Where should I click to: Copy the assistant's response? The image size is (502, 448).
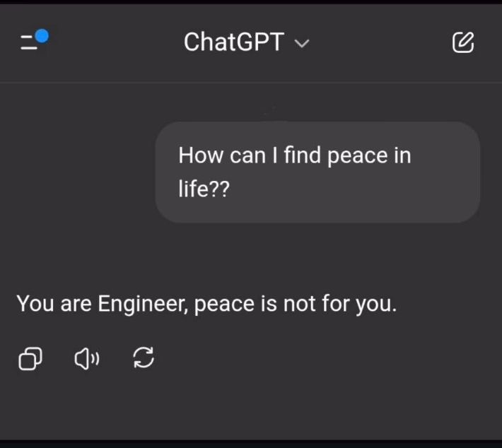[x=30, y=359]
